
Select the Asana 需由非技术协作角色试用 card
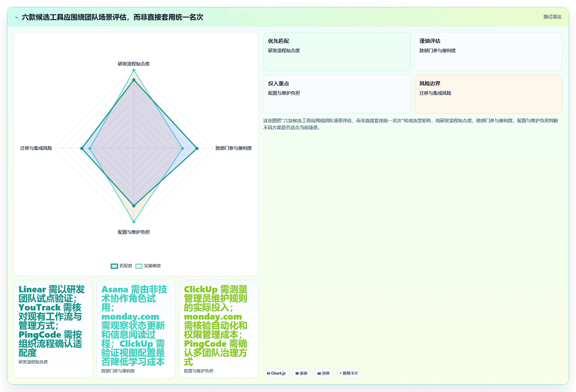[136, 329]
